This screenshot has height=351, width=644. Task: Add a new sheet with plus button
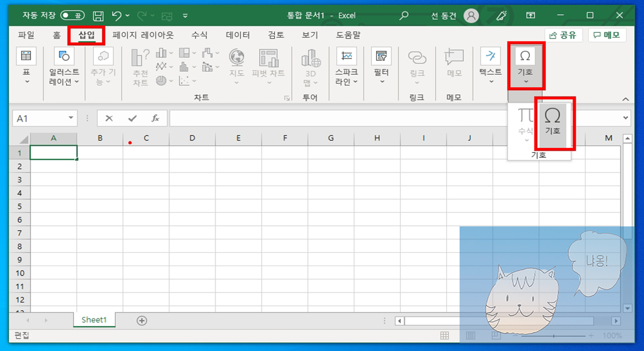click(x=142, y=321)
